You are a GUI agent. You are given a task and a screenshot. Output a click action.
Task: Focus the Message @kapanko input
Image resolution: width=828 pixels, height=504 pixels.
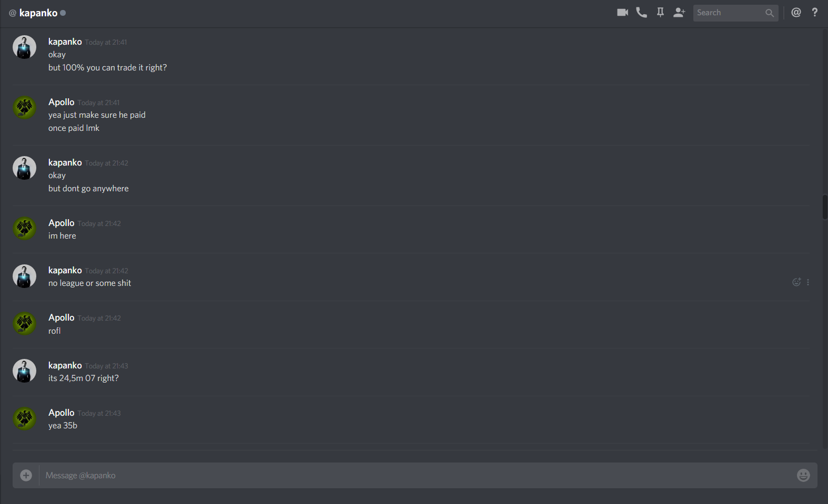[418, 475]
